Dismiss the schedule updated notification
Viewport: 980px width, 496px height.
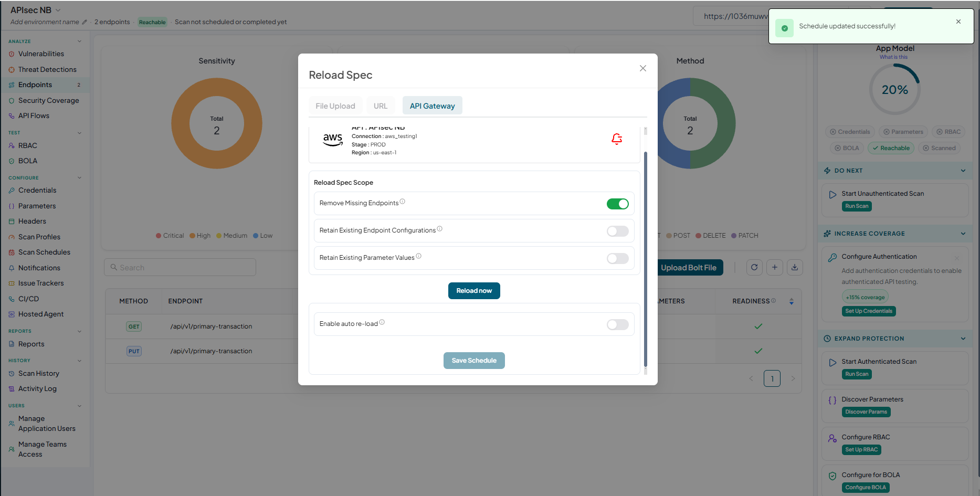coord(958,22)
